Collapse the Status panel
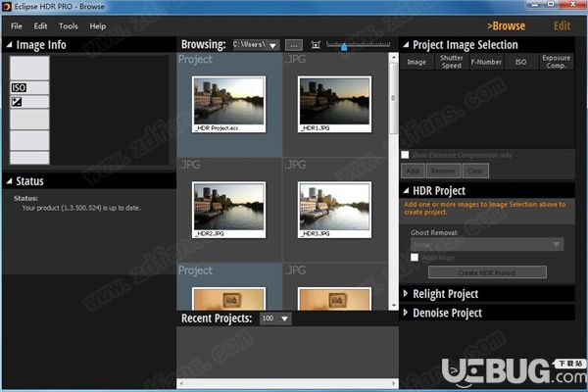588x392 pixels. tap(10, 181)
